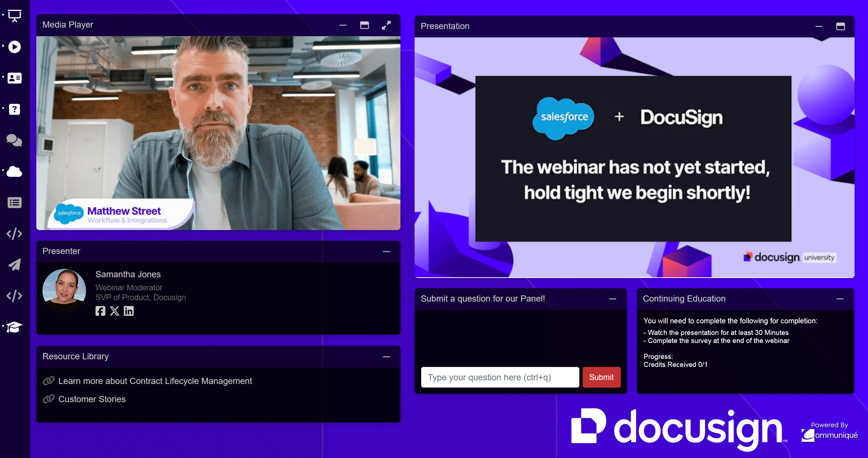
Task: Click the presentation slide with webinar message
Action: (635, 158)
